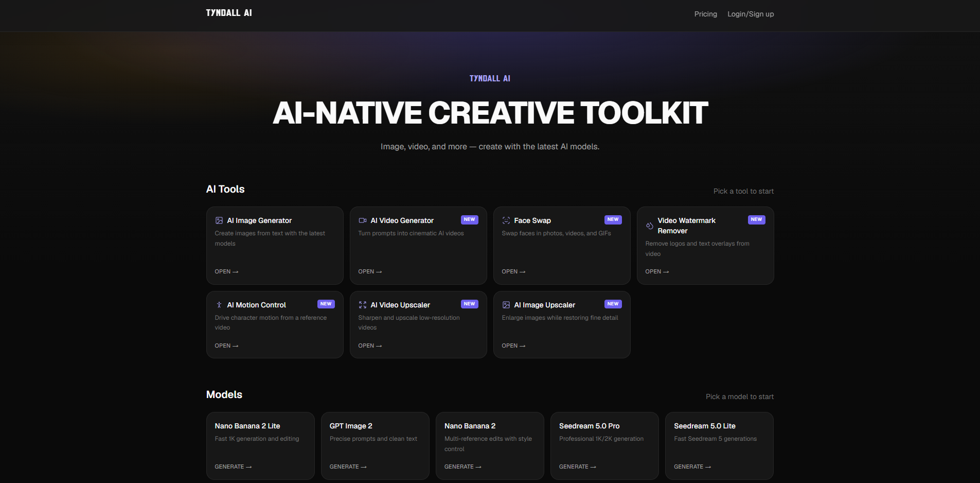Click the NEW badge on AI Video Upscaler
The image size is (980, 483).
pos(470,304)
